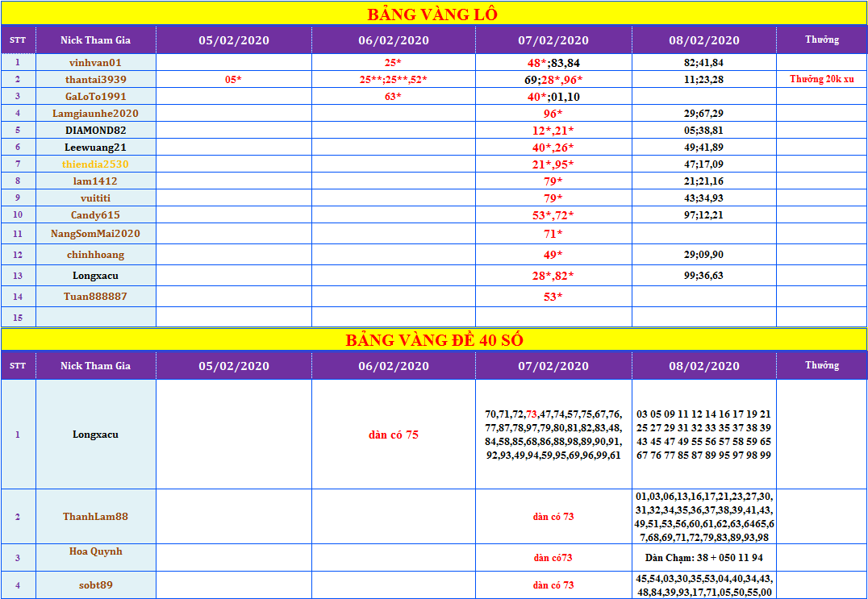Open the sobt89 participant name
Screen dimensions: 868x599
(95, 585)
